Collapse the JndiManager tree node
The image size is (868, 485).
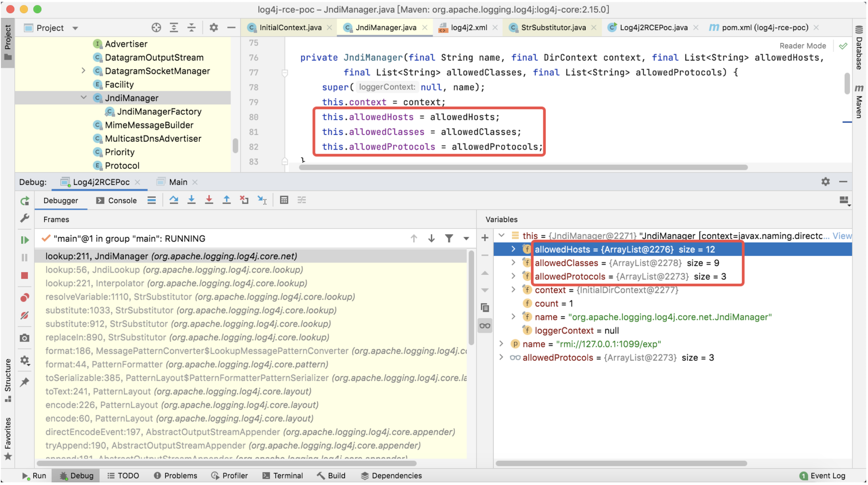click(x=83, y=98)
